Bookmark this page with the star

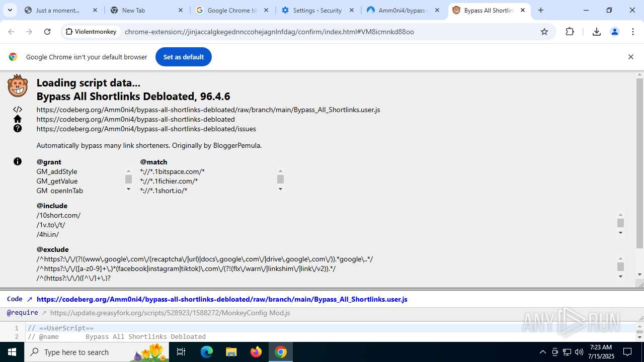click(x=544, y=32)
